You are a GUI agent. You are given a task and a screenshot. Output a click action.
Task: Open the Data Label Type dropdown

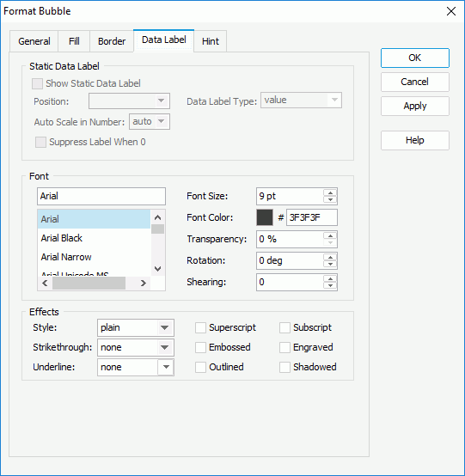[x=301, y=101]
